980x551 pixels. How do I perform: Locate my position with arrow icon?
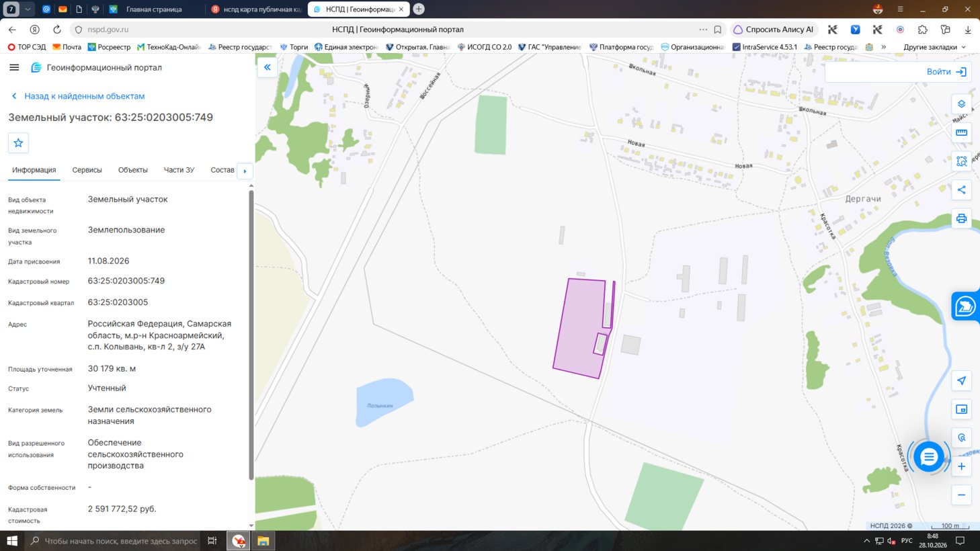click(961, 380)
